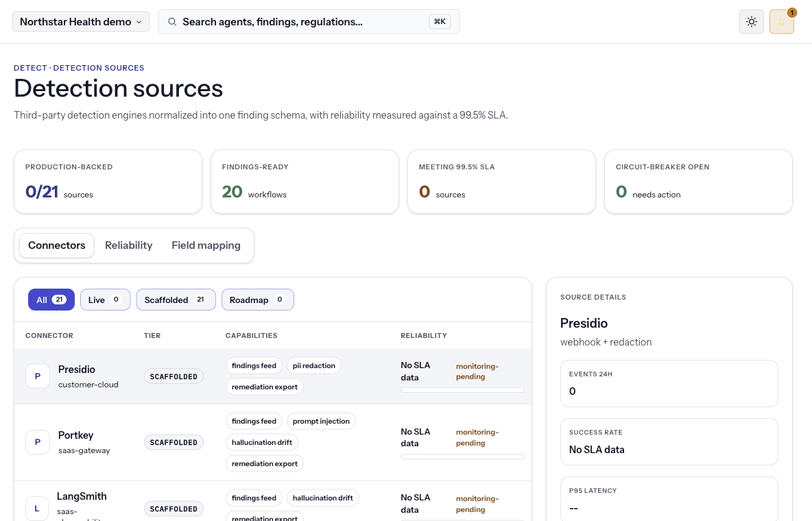Switch to the Connectors tab
This screenshot has width=812, height=521.
click(56, 245)
